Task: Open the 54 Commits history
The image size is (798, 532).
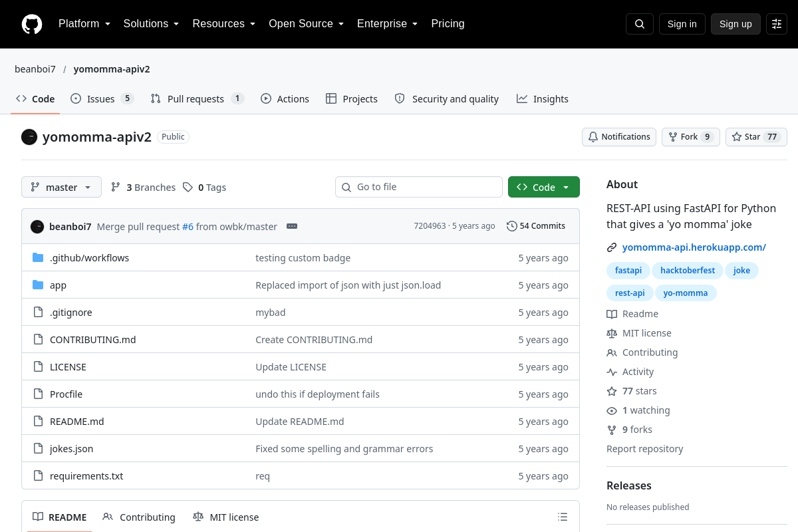Action: [536, 226]
